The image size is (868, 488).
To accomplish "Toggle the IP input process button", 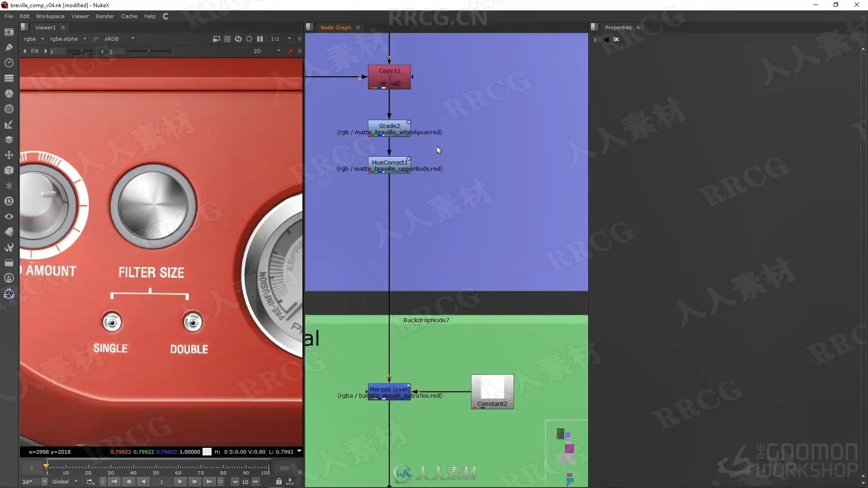I will [x=95, y=39].
